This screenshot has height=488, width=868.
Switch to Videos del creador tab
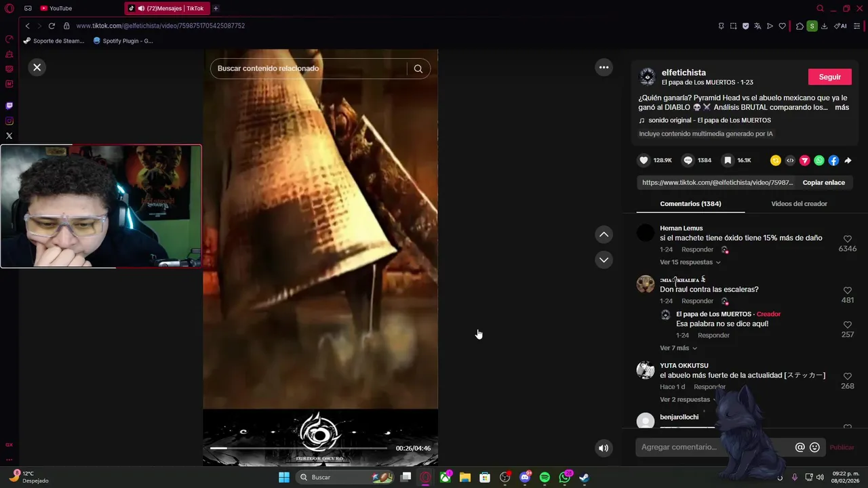click(799, 203)
